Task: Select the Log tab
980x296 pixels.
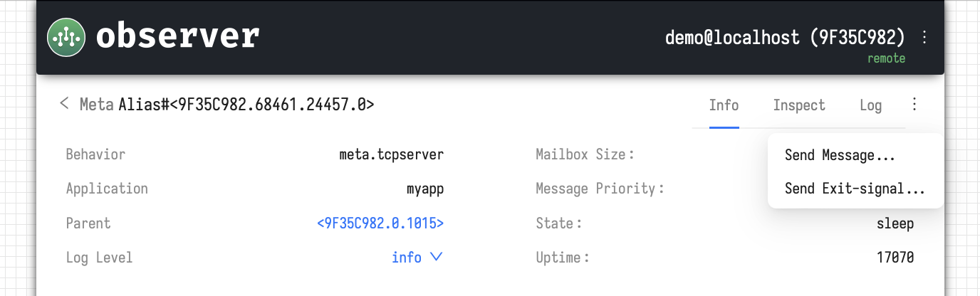Action: click(x=870, y=105)
